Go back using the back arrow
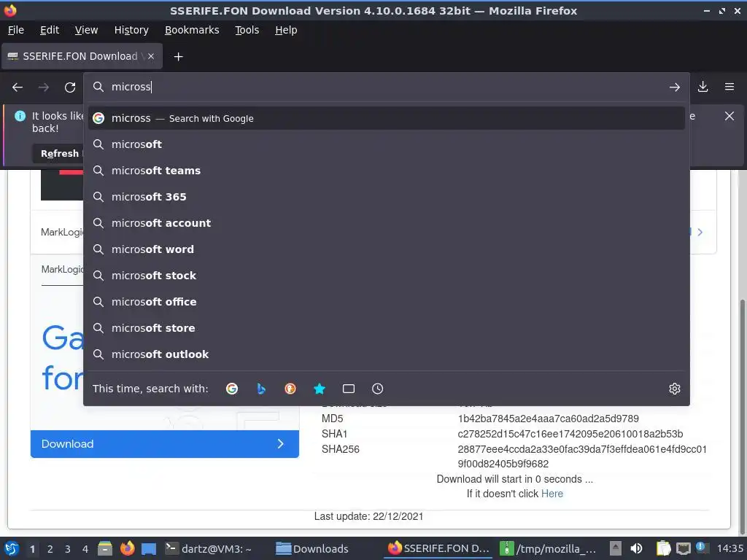The width and height of the screenshot is (747, 560). tap(18, 87)
